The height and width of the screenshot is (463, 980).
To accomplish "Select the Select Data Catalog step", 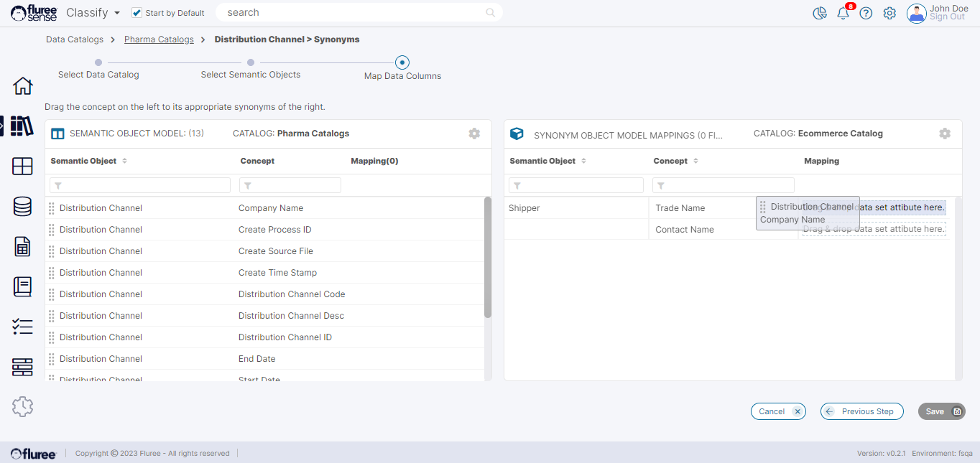I will click(98, 62).
